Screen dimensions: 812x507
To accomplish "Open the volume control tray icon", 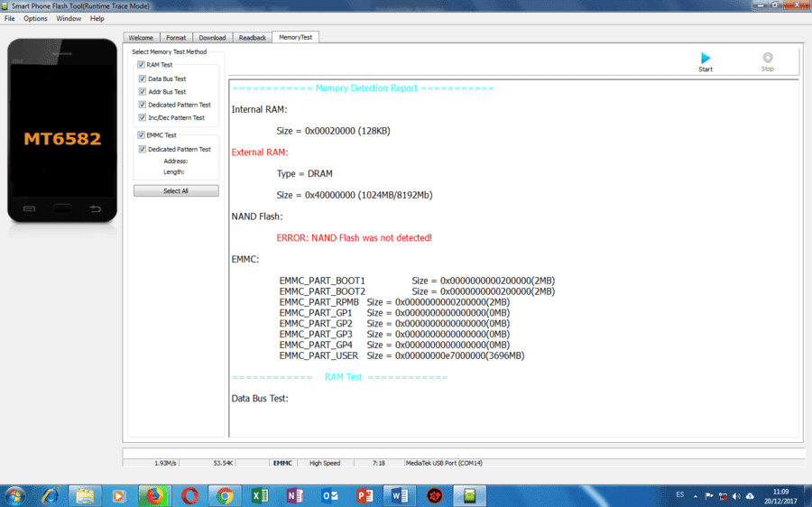I will [736, 496].
